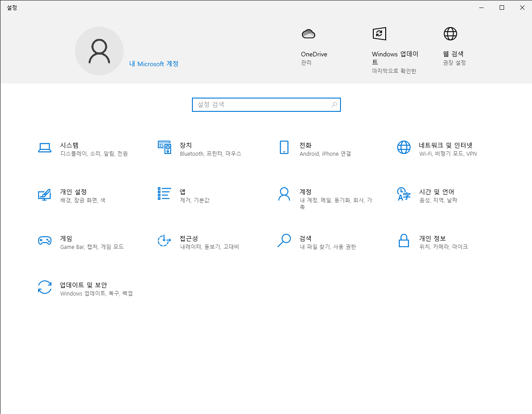Click "디스플레이, 소리, 알림, 전원" description
532x414 pixels.
(x=94, y=154)
